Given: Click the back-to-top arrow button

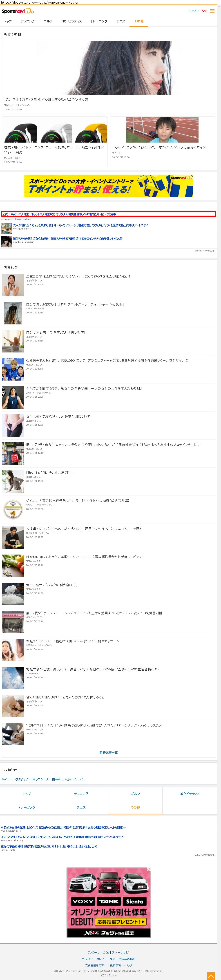Looking at the screenshot, I should pos(211,976).
